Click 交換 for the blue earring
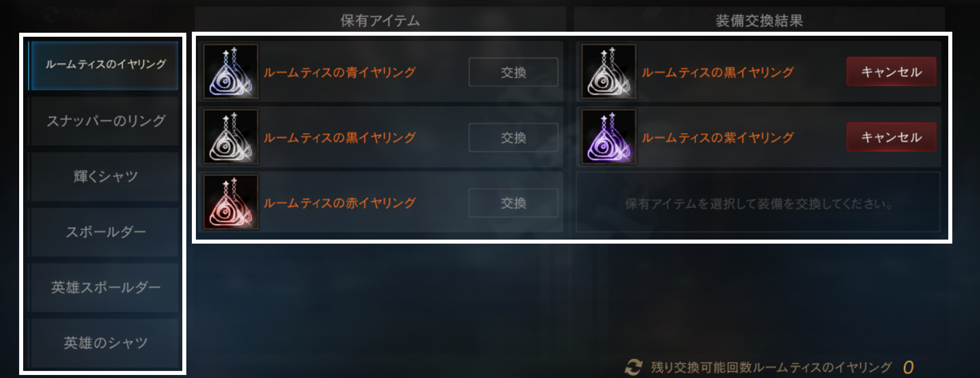The width and height of the screenshot is (980, 378). tap(513, 72)
